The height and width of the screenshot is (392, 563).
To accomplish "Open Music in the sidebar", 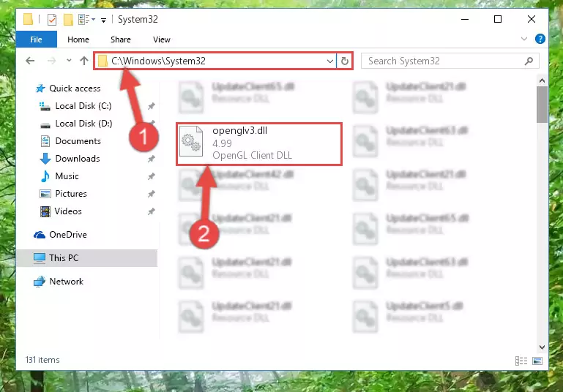I will coord(67,176).
